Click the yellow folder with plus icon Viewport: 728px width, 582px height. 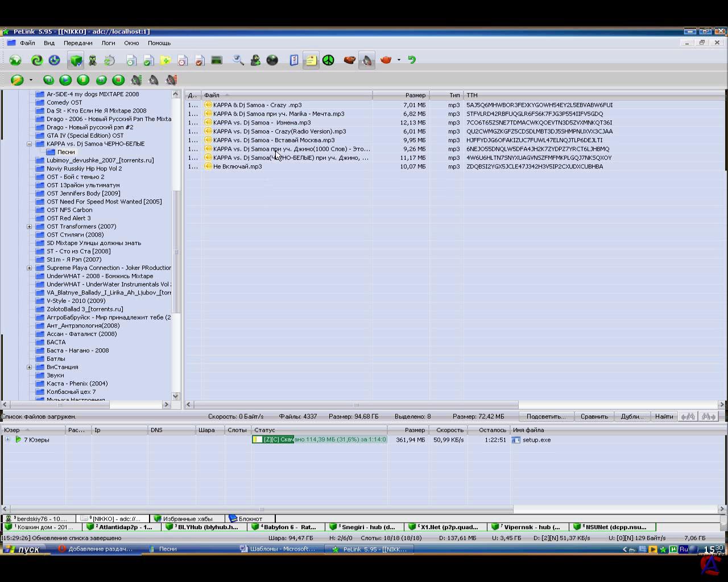(x=165, y=60)
